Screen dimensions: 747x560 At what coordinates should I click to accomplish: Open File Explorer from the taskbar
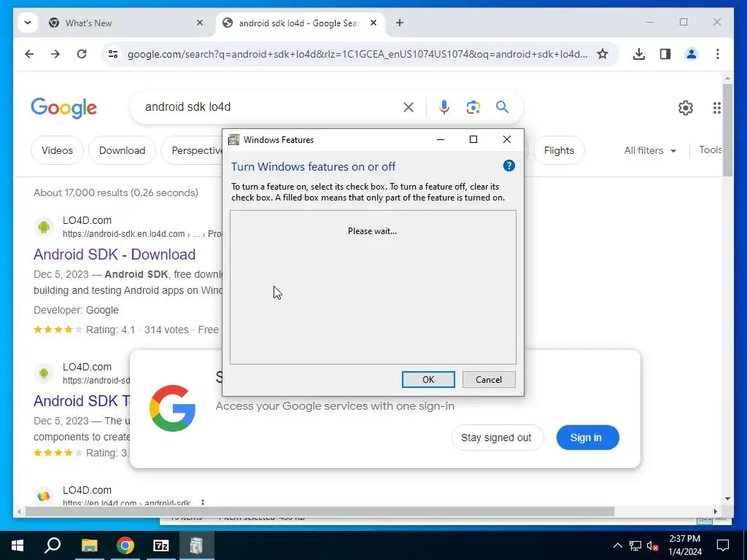pos(90,545)
